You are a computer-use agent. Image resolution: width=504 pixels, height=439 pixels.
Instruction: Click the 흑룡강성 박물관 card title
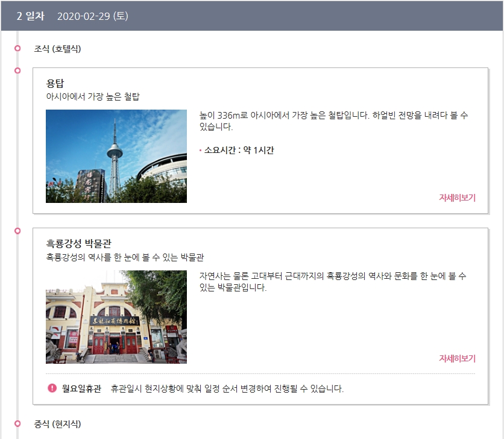[x=78, y=244]
